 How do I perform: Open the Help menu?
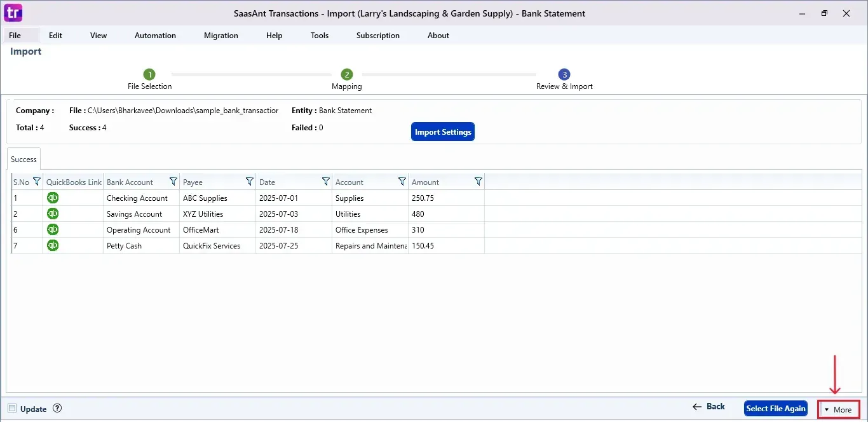(x=275, y=36)
